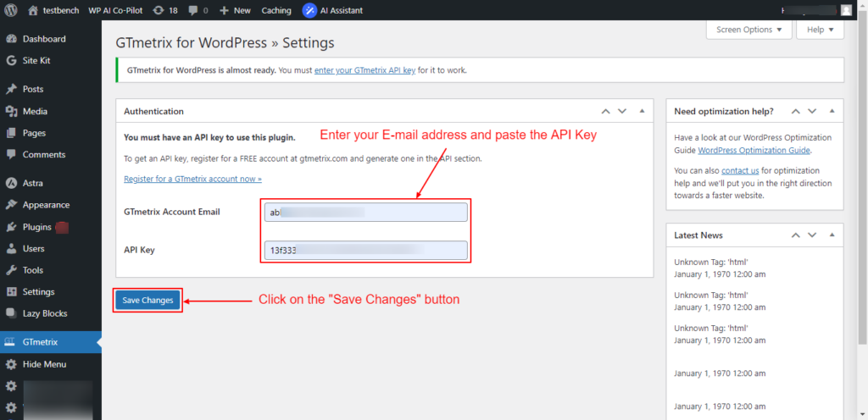Viewport: 868px width, 420px height.
Task: Click Hide Menu text in sidebar
Action: coord(44,364)
